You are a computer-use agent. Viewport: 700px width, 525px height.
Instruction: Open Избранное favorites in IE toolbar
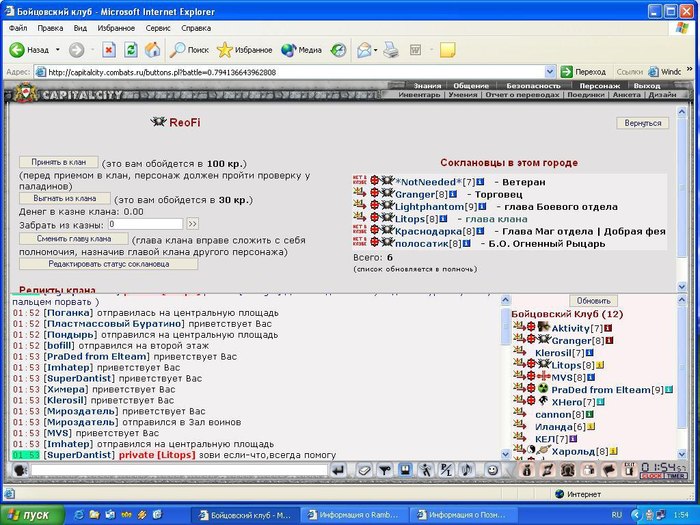[x=245, y=49]
